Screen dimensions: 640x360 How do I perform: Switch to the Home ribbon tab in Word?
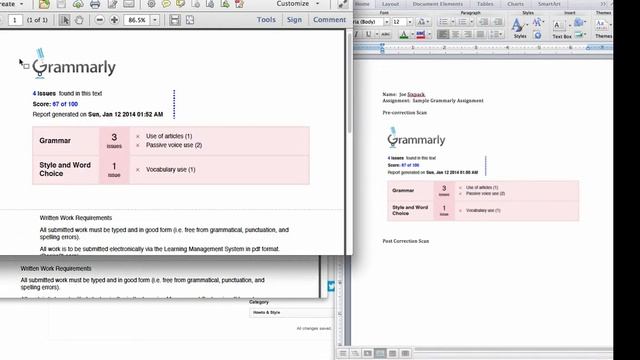tap(362, 4)
